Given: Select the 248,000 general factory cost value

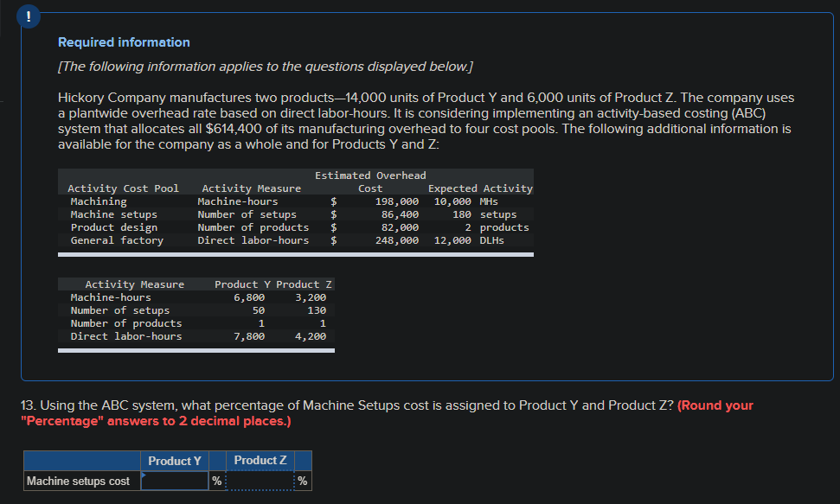Looking at the screenshot, I should (x=397, y=240).
